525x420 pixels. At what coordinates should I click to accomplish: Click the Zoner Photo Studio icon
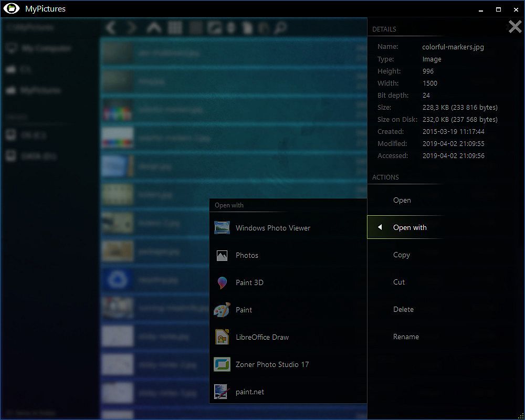(222, 364)
